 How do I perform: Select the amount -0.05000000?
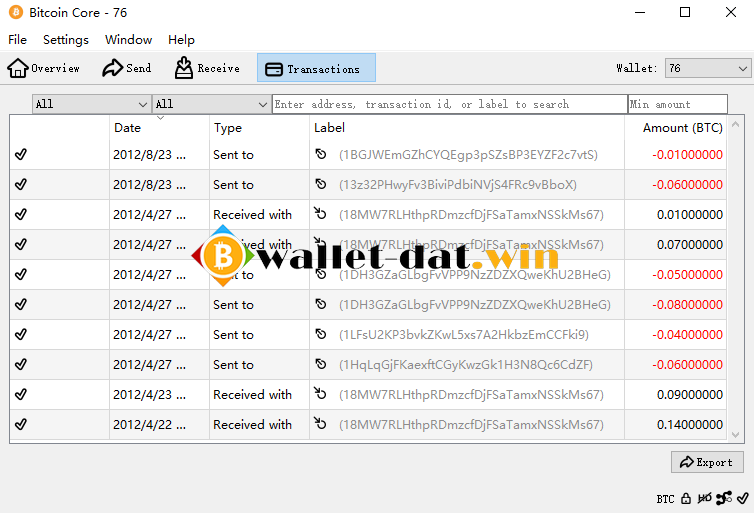(x=687, y=275)
